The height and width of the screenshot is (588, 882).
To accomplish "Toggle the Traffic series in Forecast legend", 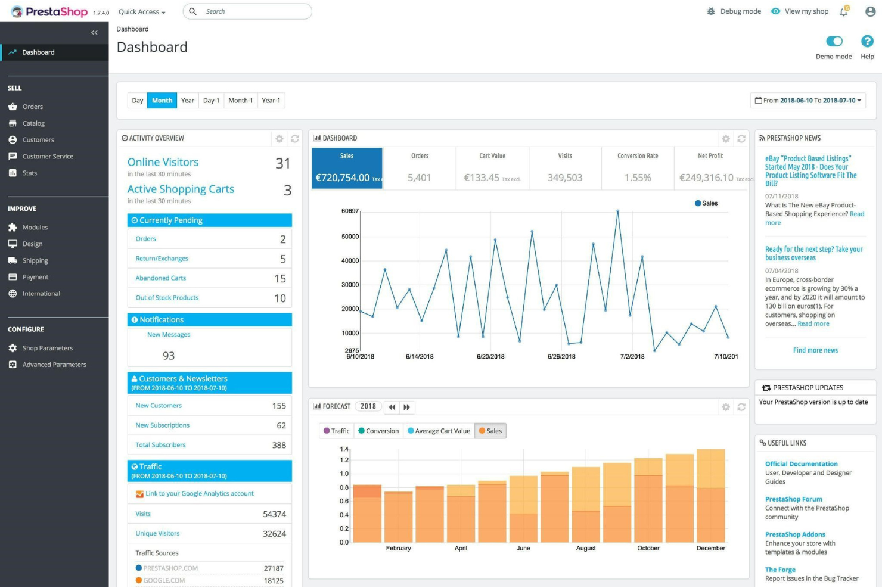I will tap(336, 430).
